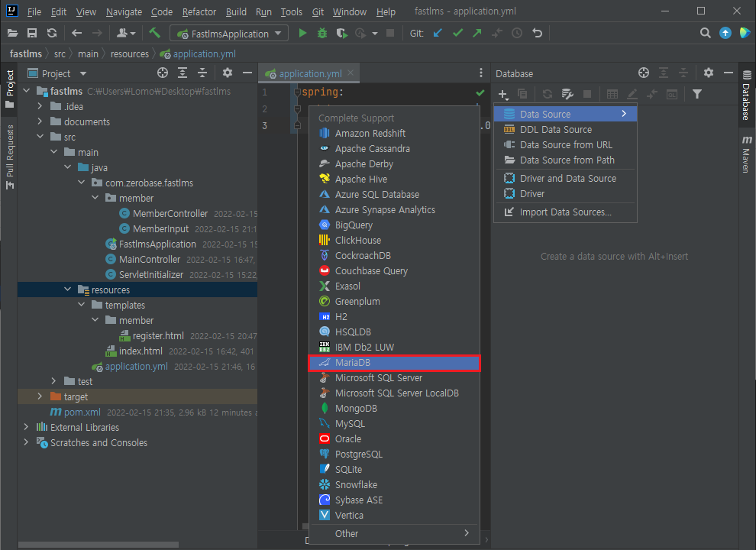This screenshot has width=756, height=550.
Task: Click the Save All toolbar icon
Action: pos(32,34)
